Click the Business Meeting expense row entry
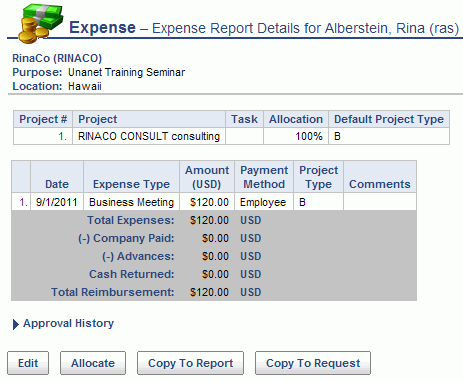Screen dimensions: 463x381 click(131, 202)
